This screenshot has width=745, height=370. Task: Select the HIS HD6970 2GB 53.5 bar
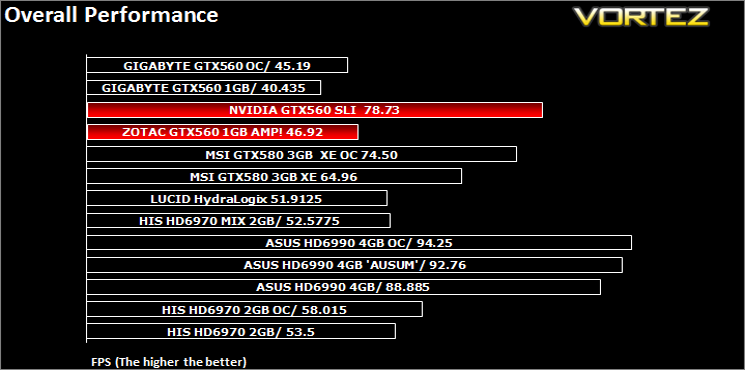coord(241,331)
